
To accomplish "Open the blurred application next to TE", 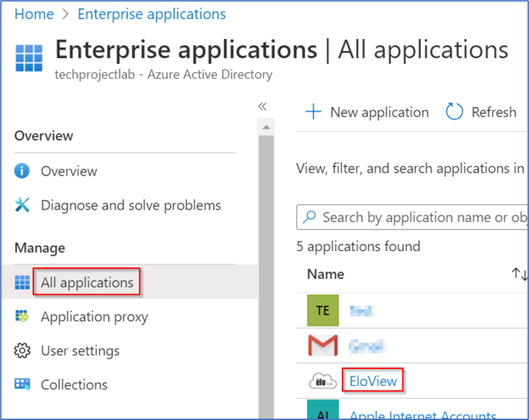I will pos(362,310).
